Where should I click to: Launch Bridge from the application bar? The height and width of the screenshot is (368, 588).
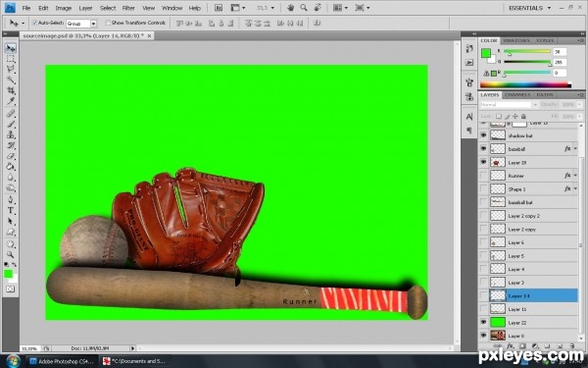point(219,8)
